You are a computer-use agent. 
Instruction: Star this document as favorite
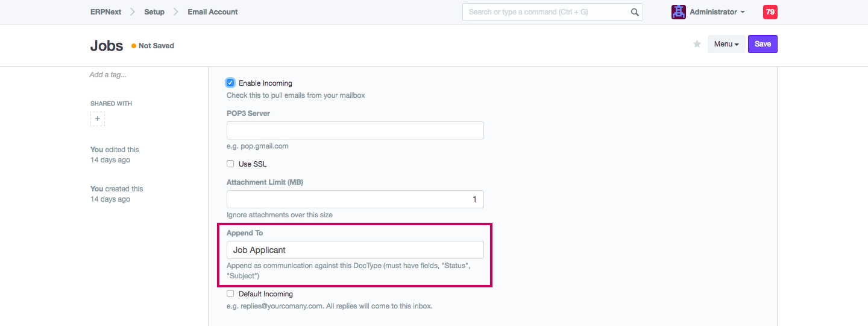click(697, 44)
